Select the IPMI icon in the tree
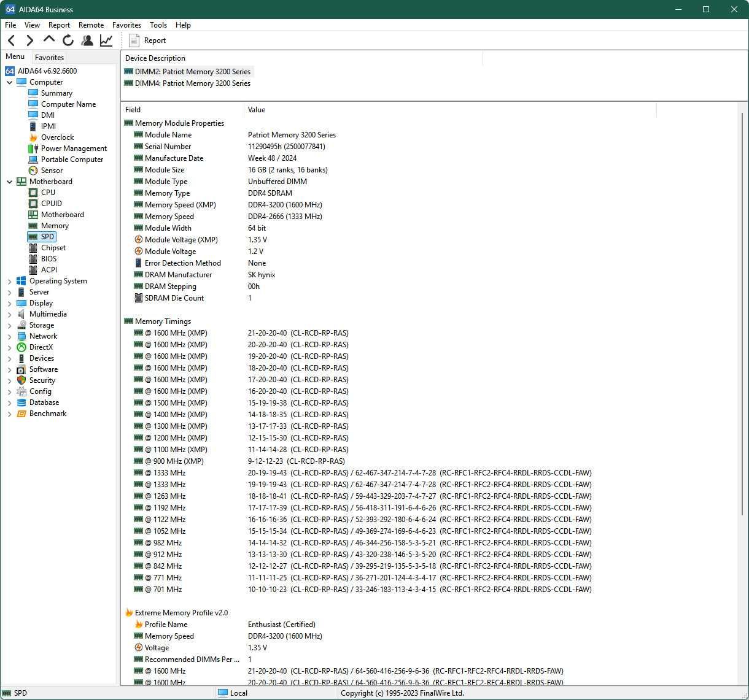Image resolution: width=749 pixels, height=700 pixels. click(x=33, y=126)
